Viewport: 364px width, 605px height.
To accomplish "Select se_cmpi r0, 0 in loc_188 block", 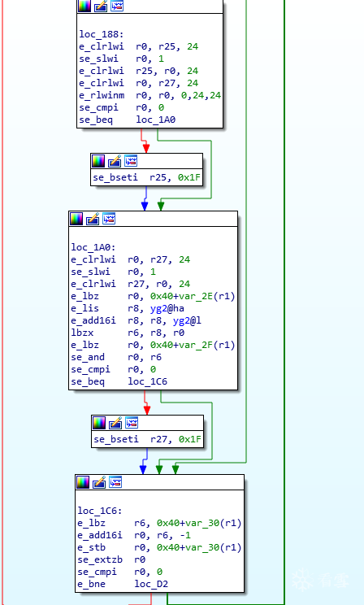I will 121,107.
